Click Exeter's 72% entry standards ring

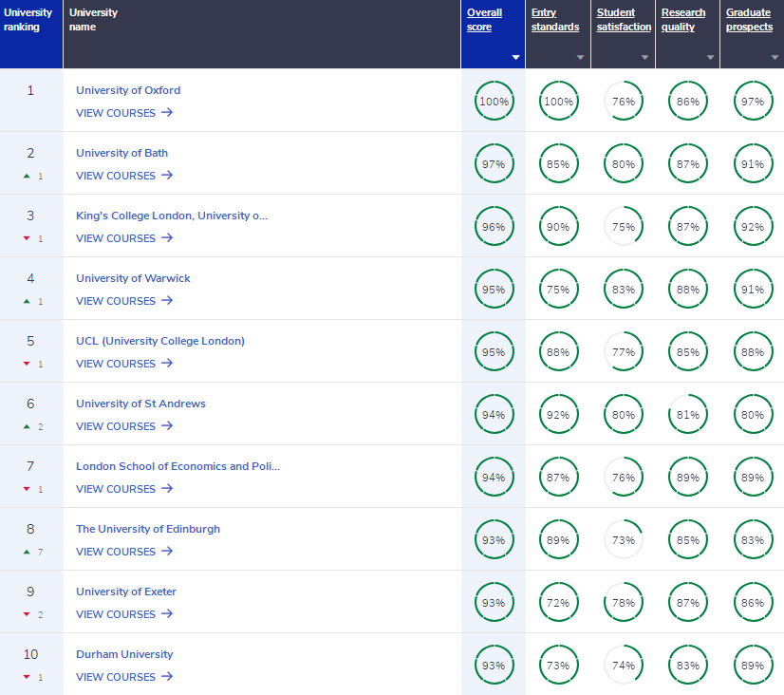tap(558, 603)
